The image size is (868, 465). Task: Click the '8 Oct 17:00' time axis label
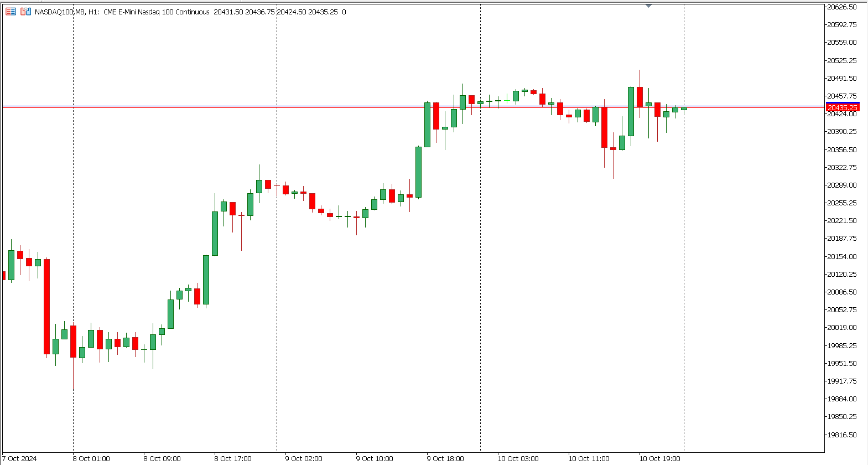(233, 458)
